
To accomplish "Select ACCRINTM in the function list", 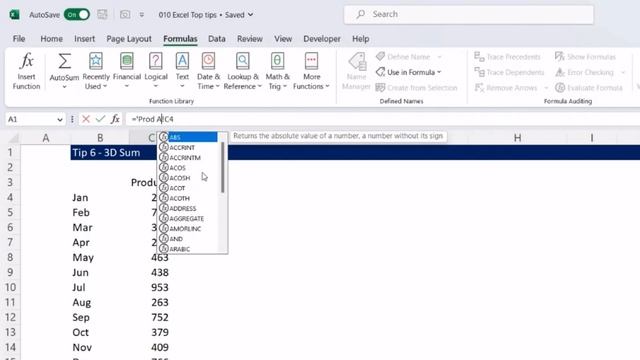I will click(188, 158).
